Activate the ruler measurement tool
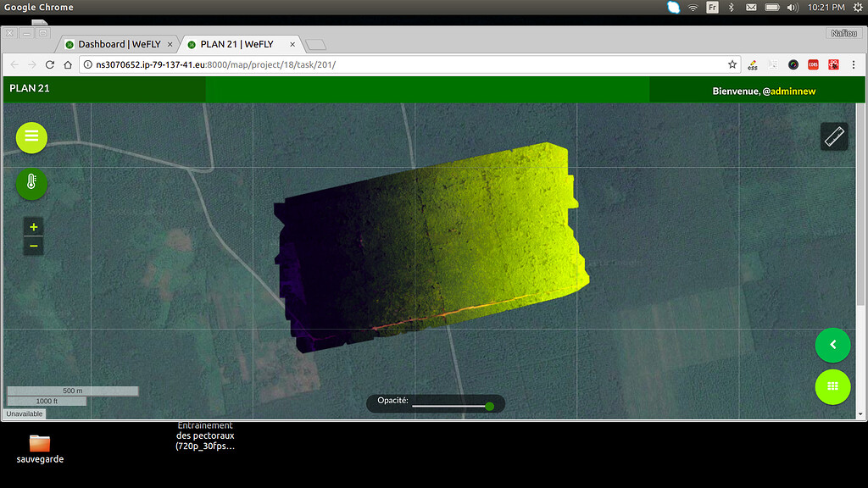Image resolution: width=868 pixels, height=488 pixels. point(833,136)
